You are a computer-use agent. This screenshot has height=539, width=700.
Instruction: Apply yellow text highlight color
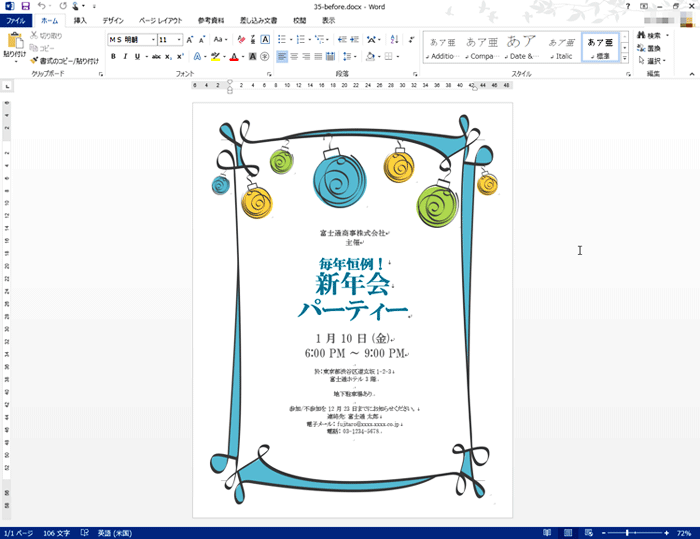[215, 57]
